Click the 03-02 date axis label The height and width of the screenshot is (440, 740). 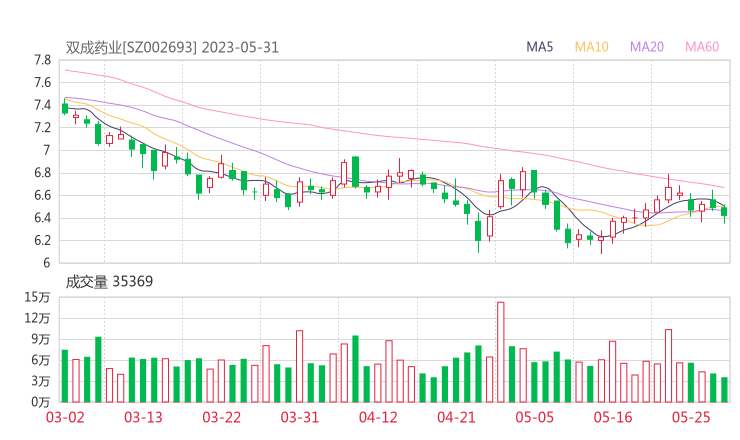[x=65, y=417]
